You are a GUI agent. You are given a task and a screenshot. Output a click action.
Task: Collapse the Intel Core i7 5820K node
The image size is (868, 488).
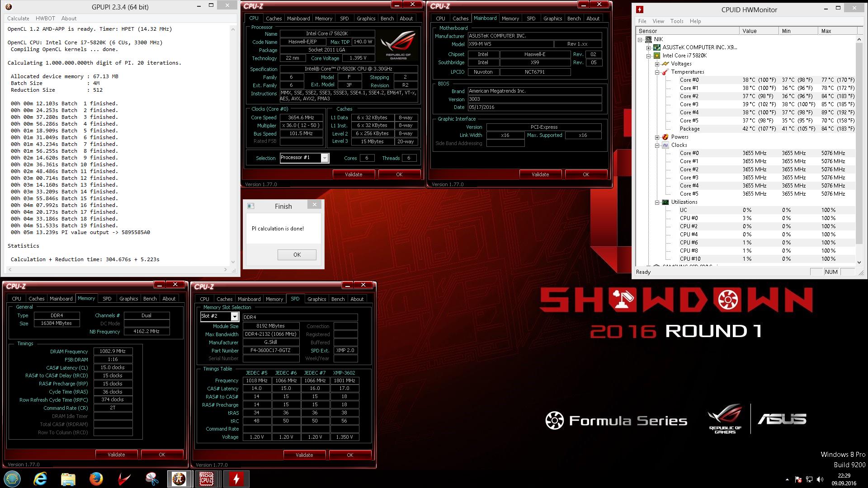[x=648, y=56]
